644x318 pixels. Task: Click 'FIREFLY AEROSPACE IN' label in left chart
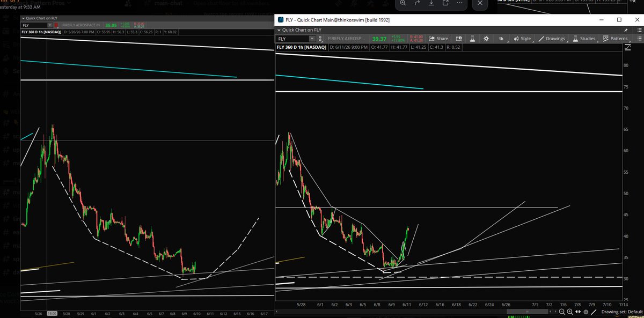click(81, 25)
